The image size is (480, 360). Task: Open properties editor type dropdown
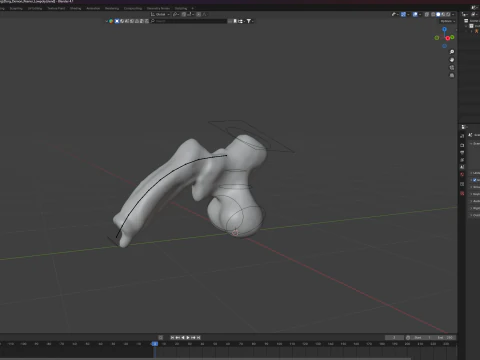pyautogui.click(x=463, y=127)
